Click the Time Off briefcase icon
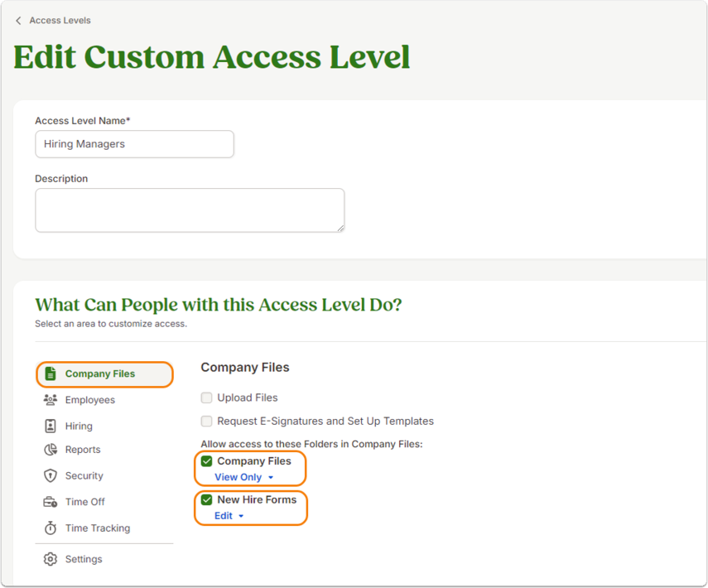The image size is (708, 588). [x=51, y=502]
